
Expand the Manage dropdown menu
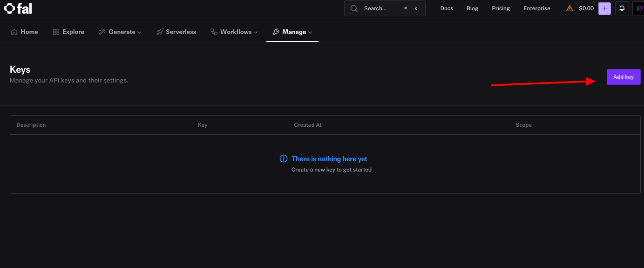pos(292,32)
